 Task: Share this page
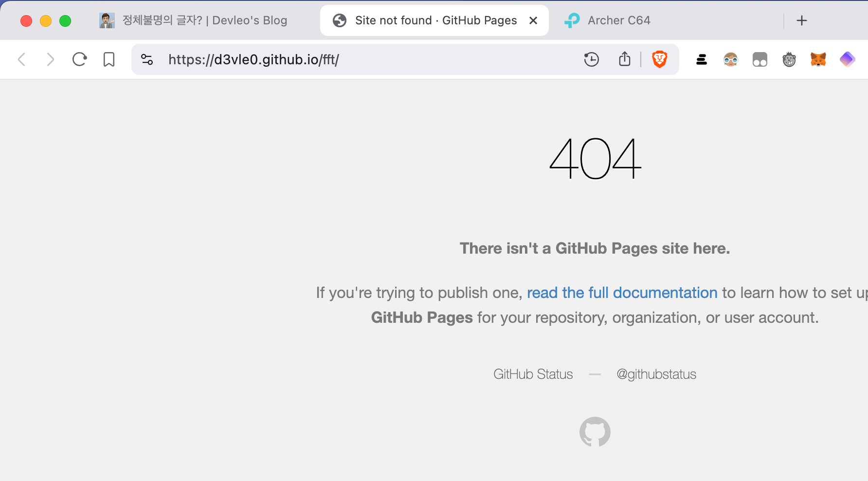625,59
